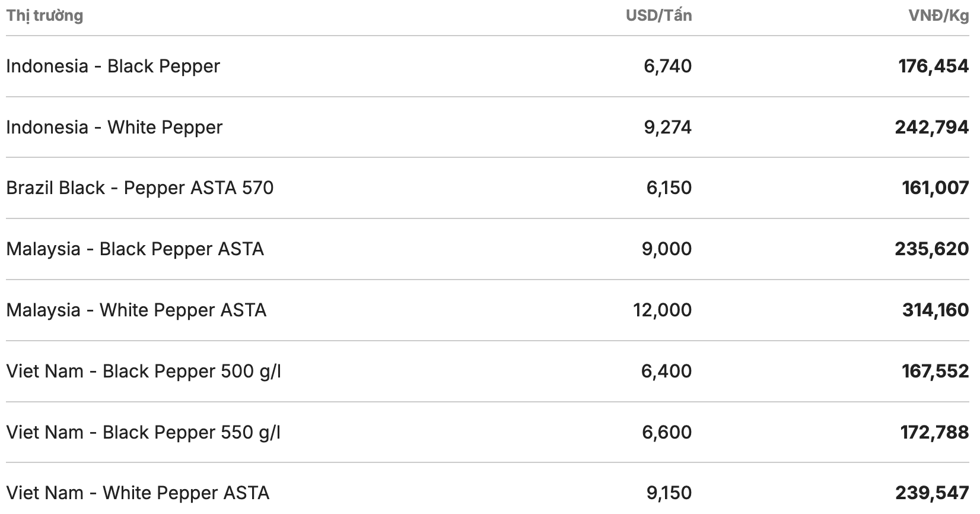Click Viet Nam - Black Pepper 500 g/l
Image resolution: width=980 pixels, height=514 pixels.
(144, 371)
